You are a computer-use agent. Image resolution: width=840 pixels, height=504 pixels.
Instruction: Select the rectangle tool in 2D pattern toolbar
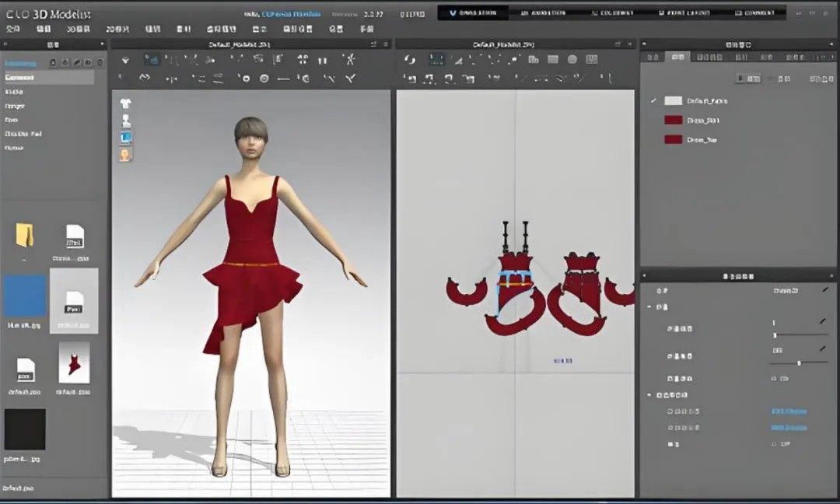[x=553, y=60]
